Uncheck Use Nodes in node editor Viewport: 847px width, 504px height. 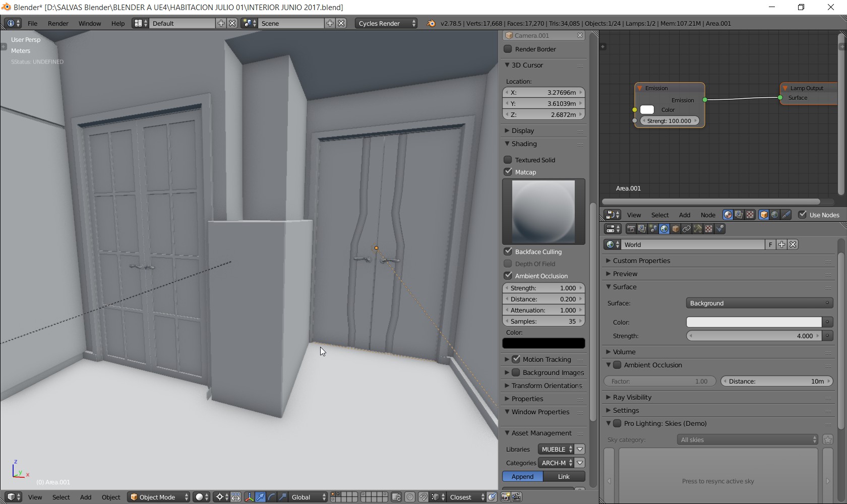[802, 215]
